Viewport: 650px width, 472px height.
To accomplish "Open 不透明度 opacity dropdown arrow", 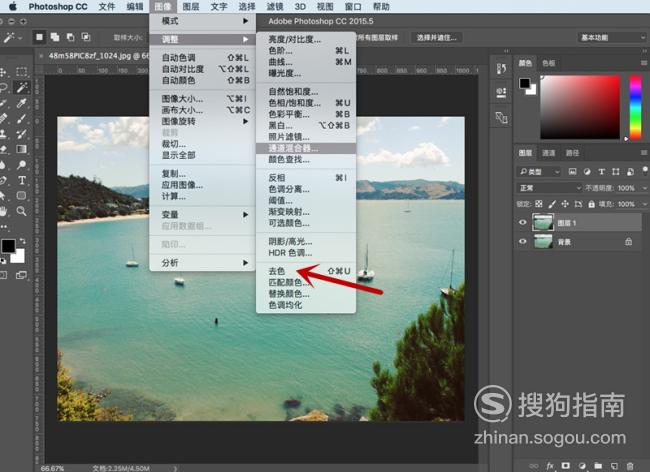I will tap(644, 188).
